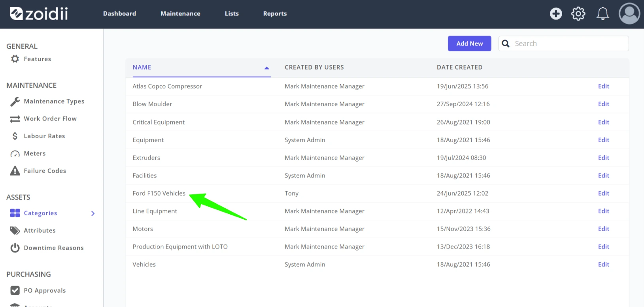This screenshot has height=307, width=644.
Task: Open Downtime Reasons settings
Action: coord(54,248)
